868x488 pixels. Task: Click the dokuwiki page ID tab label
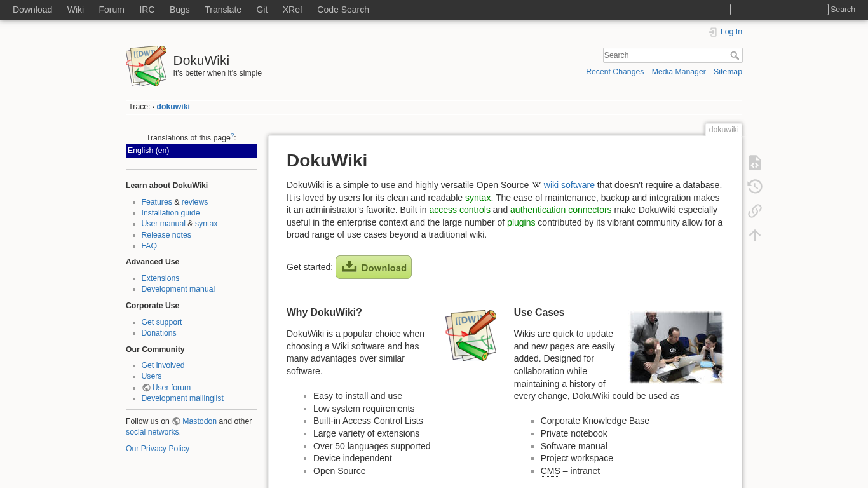[x=724, y=130]
